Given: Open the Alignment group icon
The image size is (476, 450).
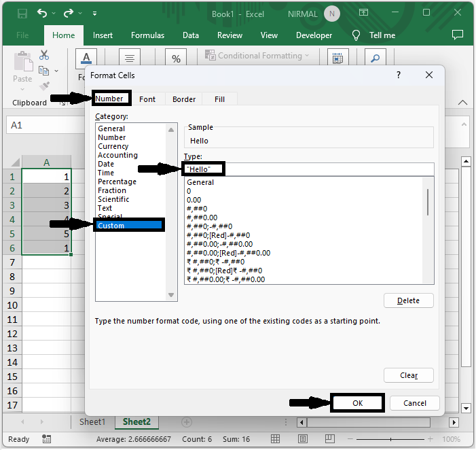Looking at the screenshot, I should tap(130, 57).
